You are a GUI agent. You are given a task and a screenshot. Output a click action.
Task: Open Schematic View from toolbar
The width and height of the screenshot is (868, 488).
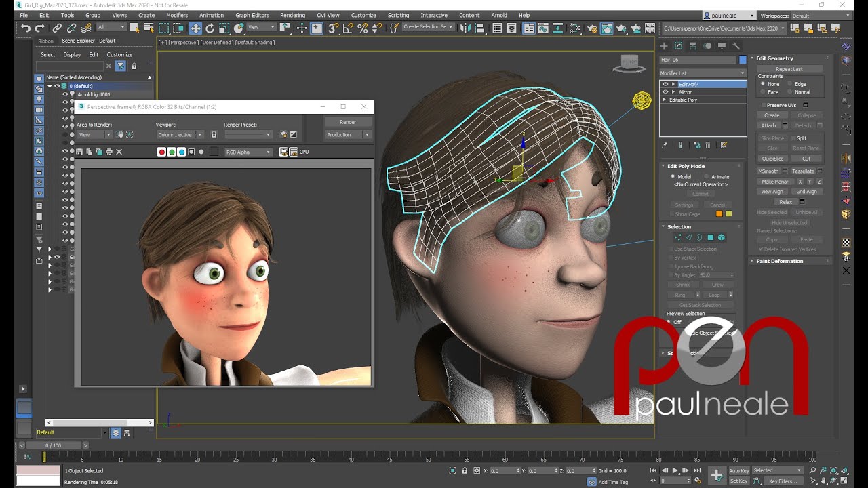tap(575, 28)
